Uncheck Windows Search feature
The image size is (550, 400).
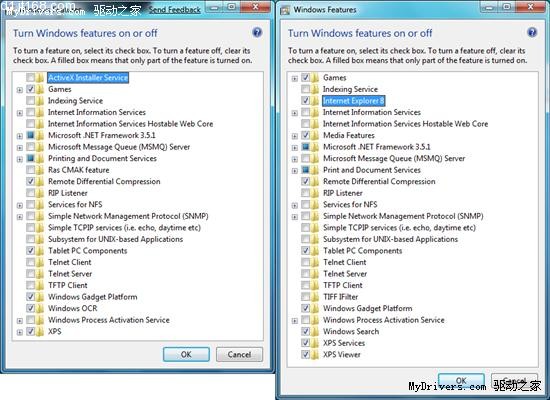coord(306,331)
